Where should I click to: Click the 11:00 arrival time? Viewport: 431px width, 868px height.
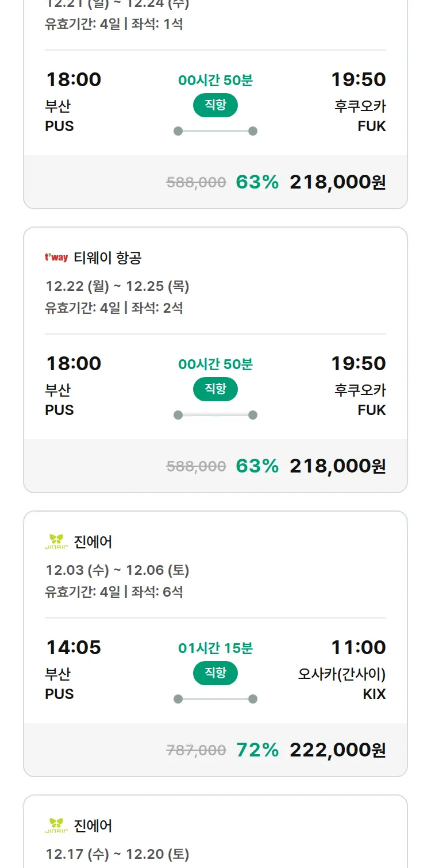358,647
